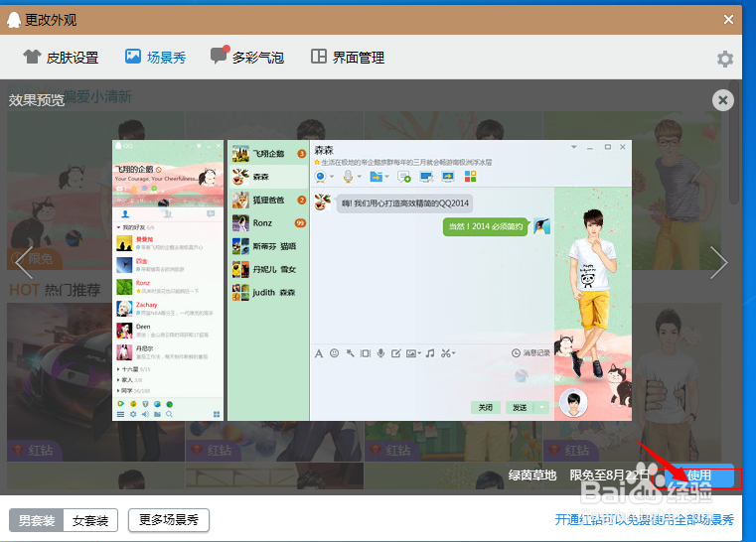The image size is (756, 542).
Task: Click the conversations bubble tab icon in preview
Action: pos(211,213)
